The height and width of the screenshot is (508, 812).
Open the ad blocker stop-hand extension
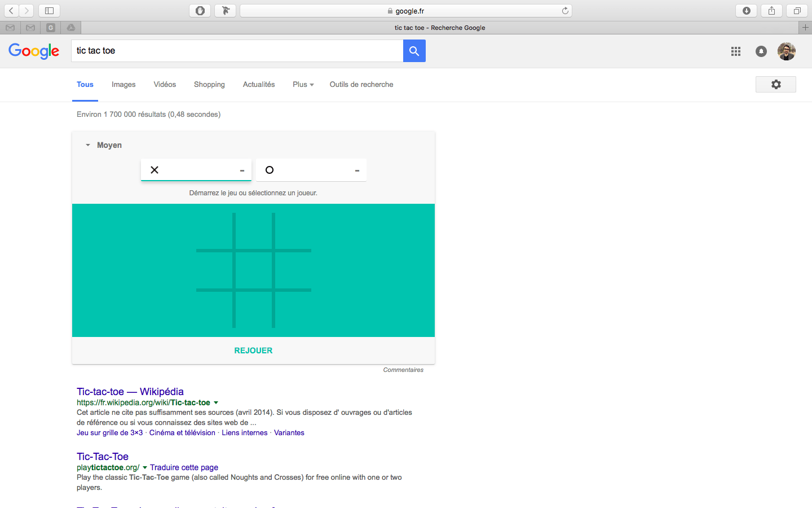coord(200,11)
